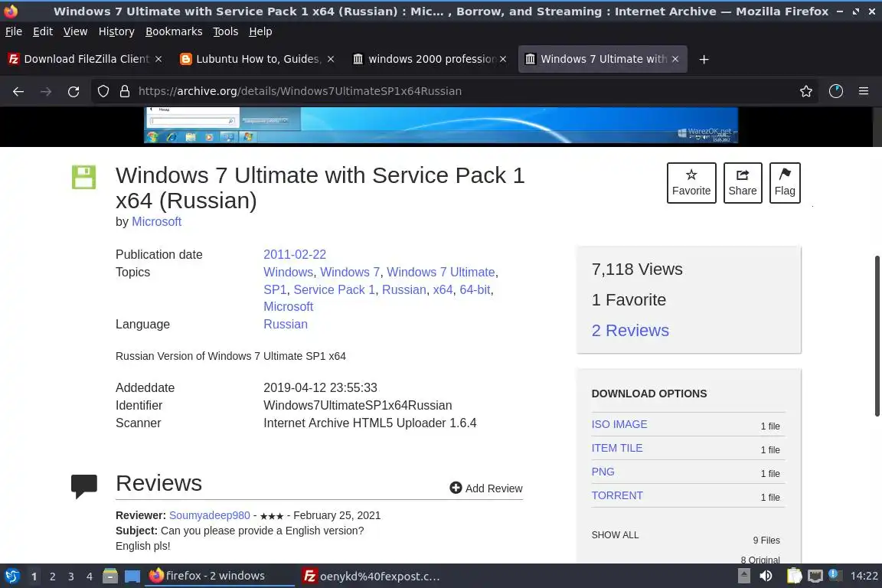882x588 pixels.
Task: Open the Tools menu
Action: click(x=226, y=31)
